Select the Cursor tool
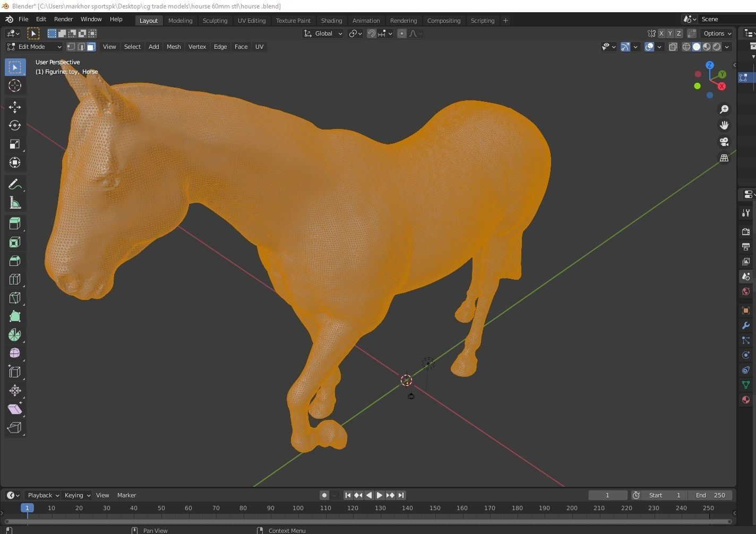756x534 pixels. point(15,85)
